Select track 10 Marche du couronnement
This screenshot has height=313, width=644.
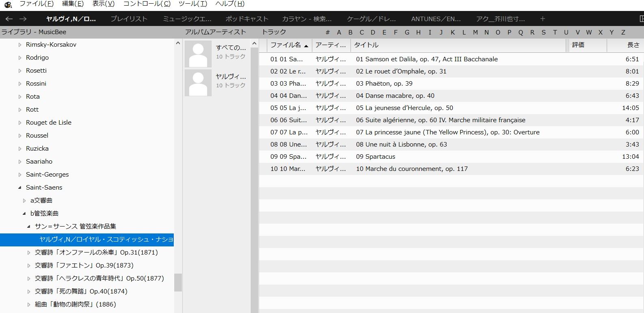click(450, 169)
